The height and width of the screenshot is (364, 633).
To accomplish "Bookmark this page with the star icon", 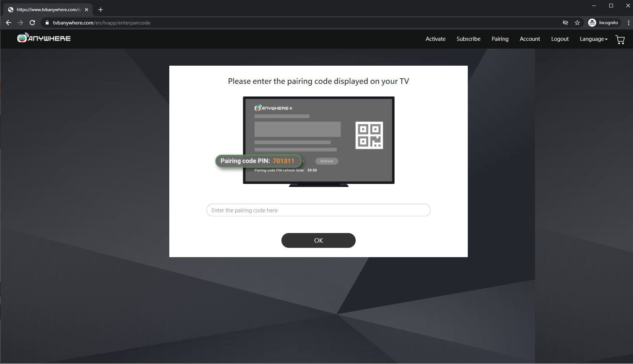I will tap(577, 23).
